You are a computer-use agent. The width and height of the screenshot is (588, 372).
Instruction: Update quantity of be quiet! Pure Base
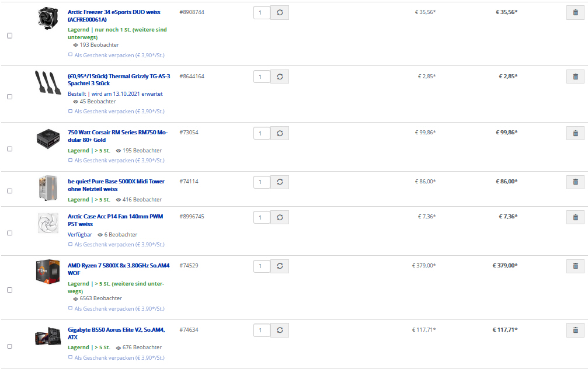click(x=280, y=182)
